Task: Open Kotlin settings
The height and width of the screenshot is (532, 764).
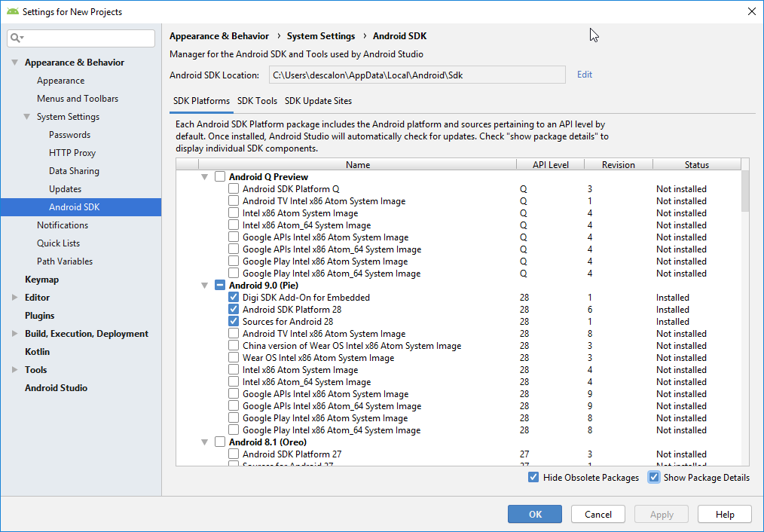Action: [x=37, y=352]
